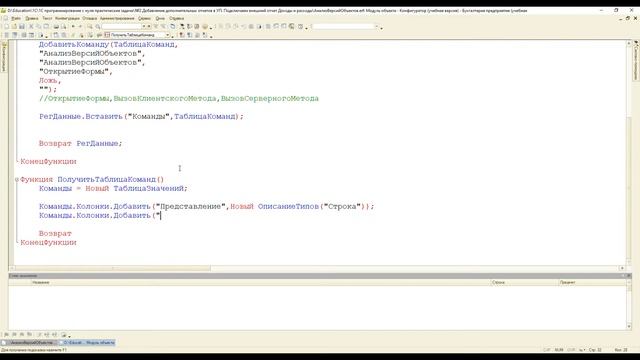
Task: Click the Undo arrow icon
Action: click(73, 27)
